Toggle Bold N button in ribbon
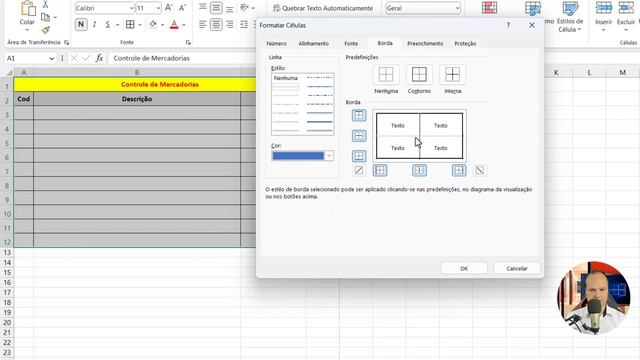Screen dimensions: 640x360 81,24
